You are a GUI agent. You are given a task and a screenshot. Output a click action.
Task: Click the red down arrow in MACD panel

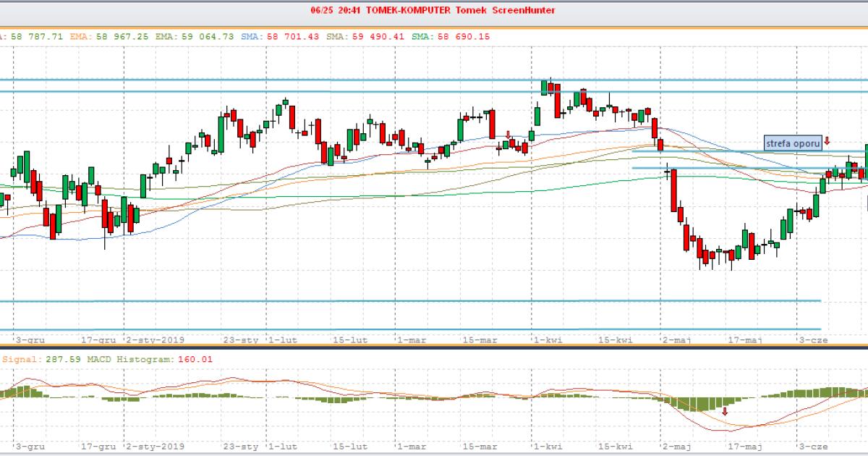(725, 411)
